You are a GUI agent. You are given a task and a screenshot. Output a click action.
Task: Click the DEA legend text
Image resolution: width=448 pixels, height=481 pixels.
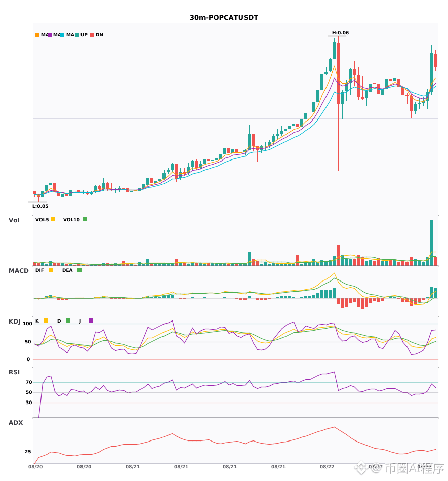pyautogui.click(x=67, y=270)
